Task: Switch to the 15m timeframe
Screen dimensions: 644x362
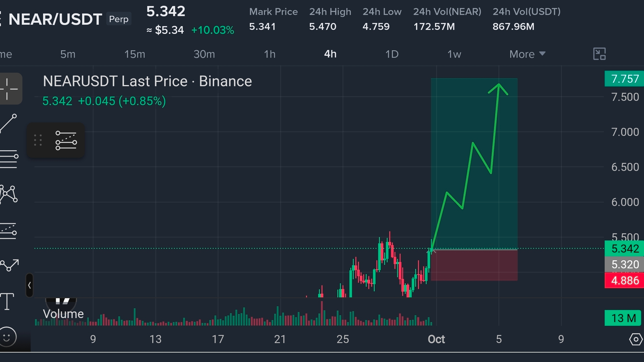Action: [135, 54]
